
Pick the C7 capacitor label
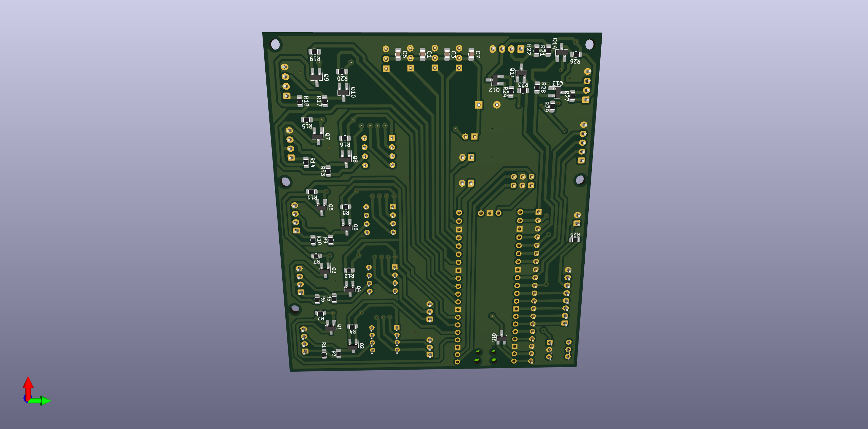(x=478, y=54)
